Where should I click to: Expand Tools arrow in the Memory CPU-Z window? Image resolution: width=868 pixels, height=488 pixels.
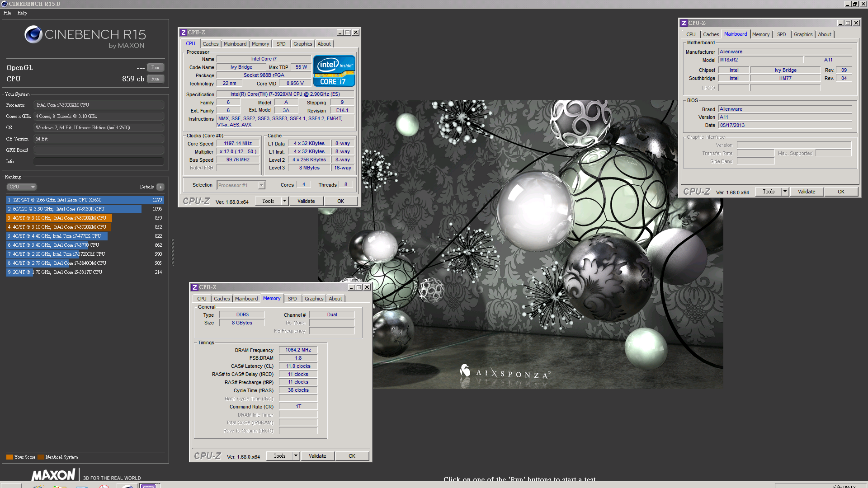296,456
